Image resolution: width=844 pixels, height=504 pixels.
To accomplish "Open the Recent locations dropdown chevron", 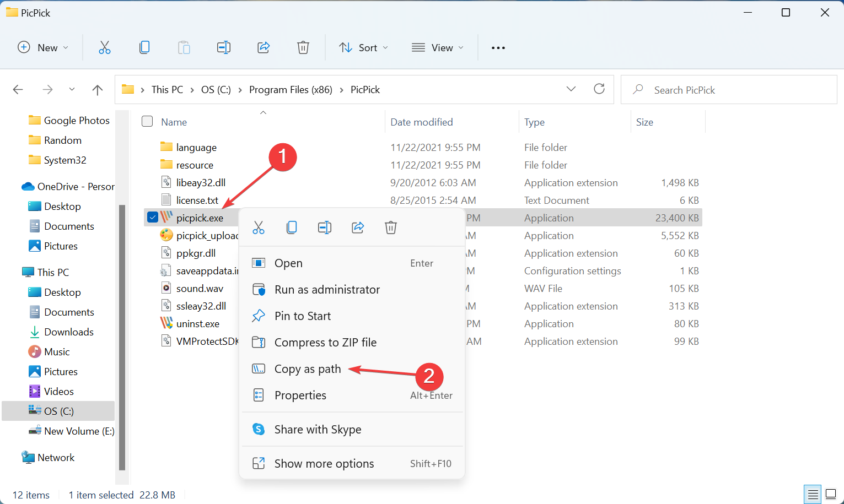I will coord(72,89).
